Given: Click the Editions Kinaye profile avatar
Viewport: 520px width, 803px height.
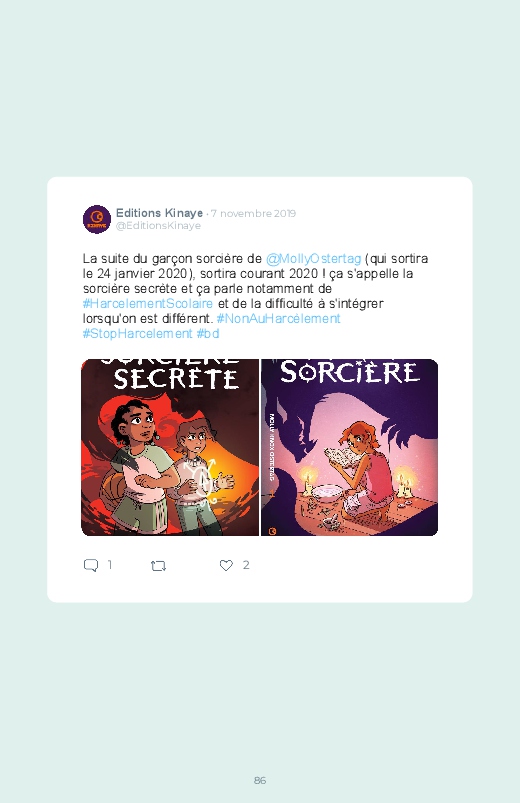Looking at the screenshot, I should 97,219.
